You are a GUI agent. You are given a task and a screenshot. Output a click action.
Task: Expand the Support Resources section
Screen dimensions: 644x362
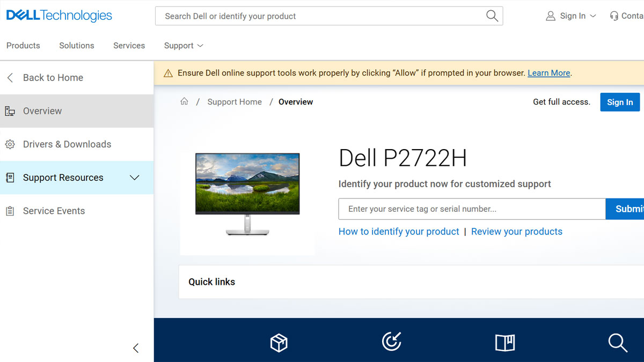click(135, 178)
